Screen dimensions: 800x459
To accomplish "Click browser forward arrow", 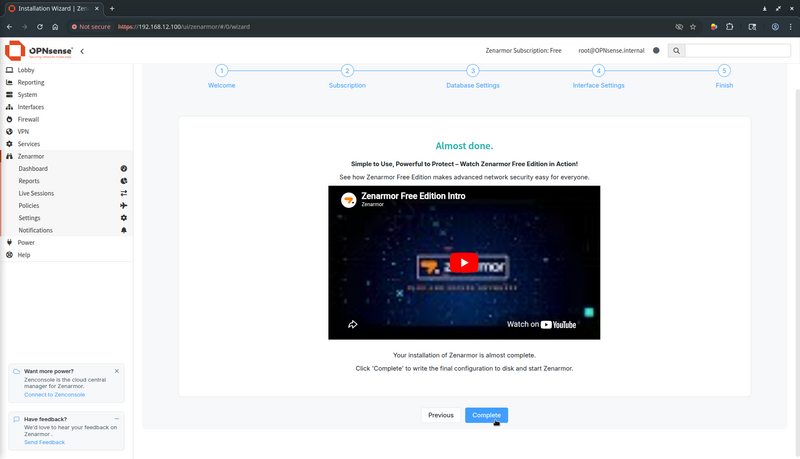I will [x=24, y=27].
